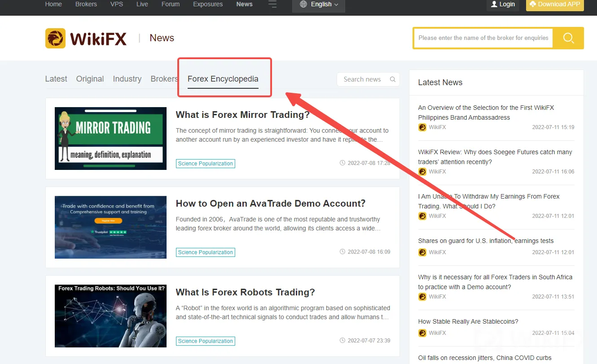Click Science Popularization tag on AvaTrade article
This screenshot has width=597, height=364.
pos(206,252)
